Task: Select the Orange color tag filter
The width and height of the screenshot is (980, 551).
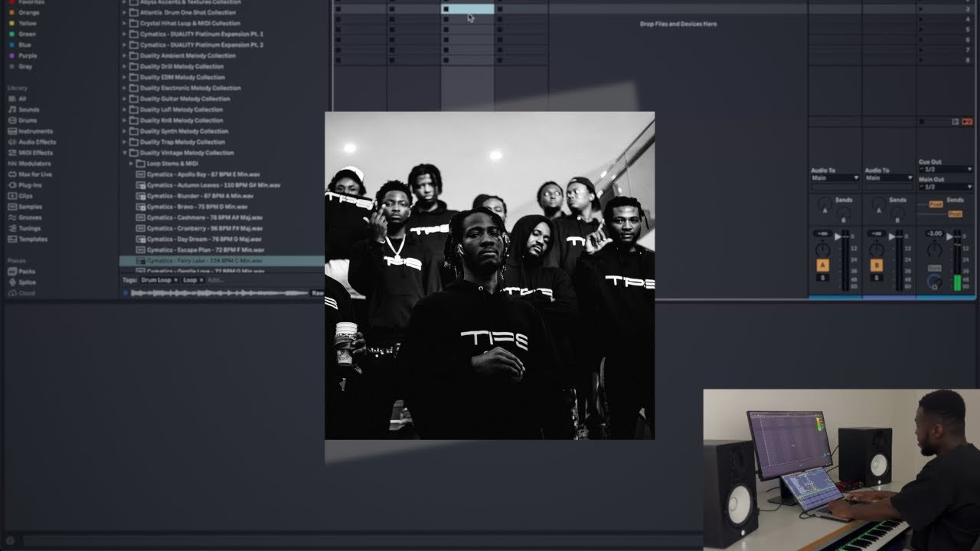Action: pos(24,12)
